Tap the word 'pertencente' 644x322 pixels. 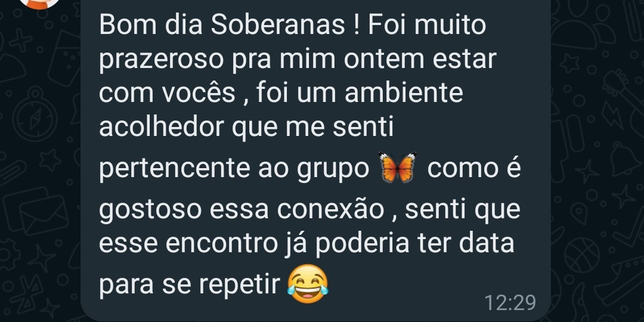[175, 169]
